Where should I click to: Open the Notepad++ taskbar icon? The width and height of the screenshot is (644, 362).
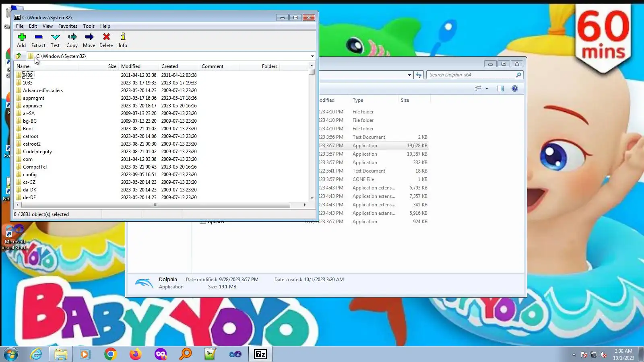210,354
